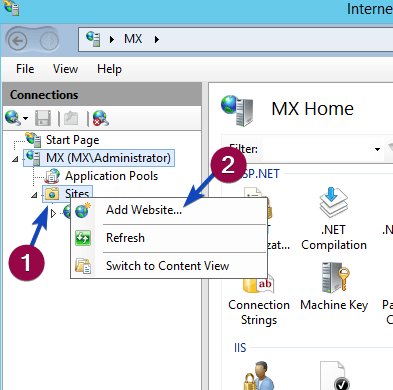
Task: Expand the child site under Sites
Action: (x=53, y=213)
